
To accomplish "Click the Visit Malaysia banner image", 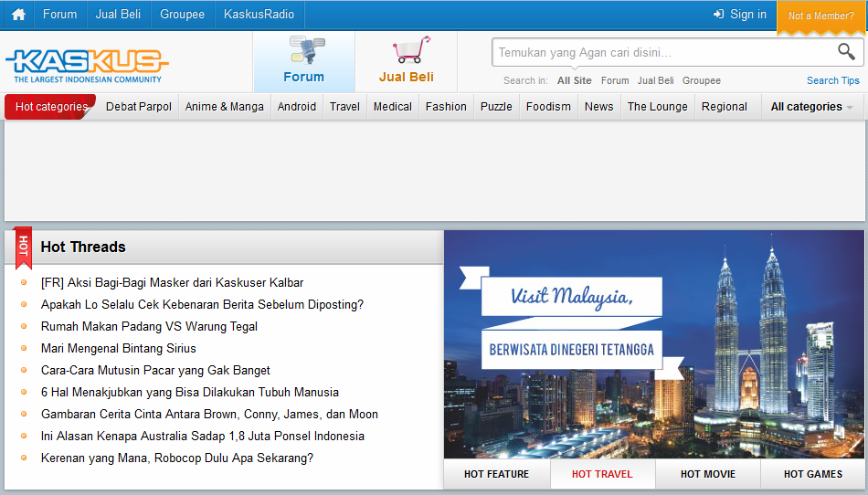I will [x=654, y=344].
